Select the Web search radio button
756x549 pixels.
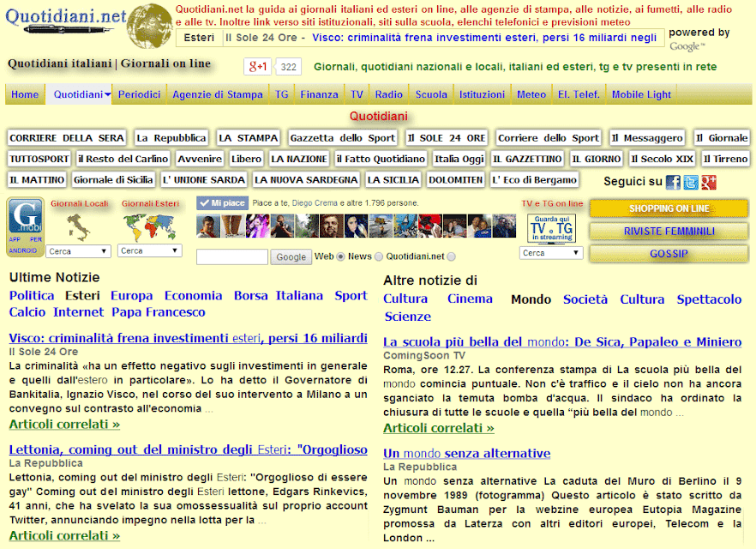[x=341, y=256]
